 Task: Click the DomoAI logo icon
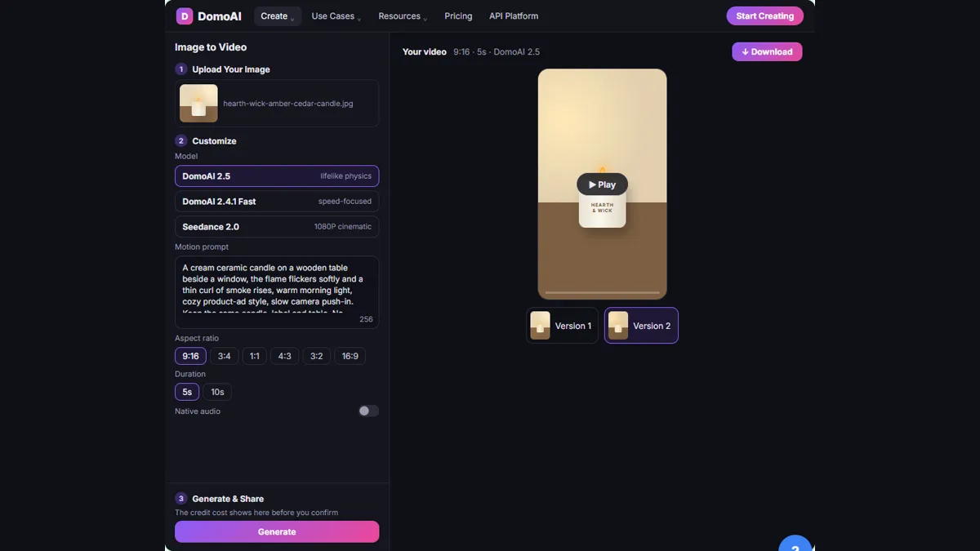[x=185, y=16]
